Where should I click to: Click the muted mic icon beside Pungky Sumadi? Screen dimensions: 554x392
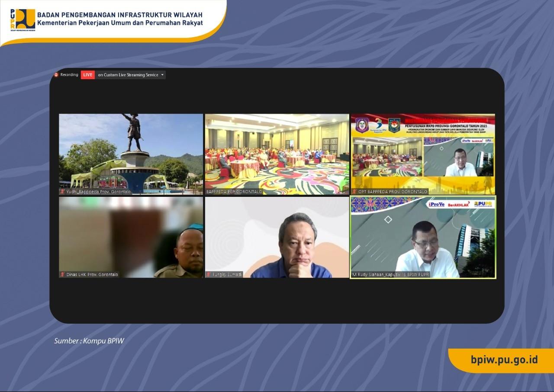click(x=209, y=274)
